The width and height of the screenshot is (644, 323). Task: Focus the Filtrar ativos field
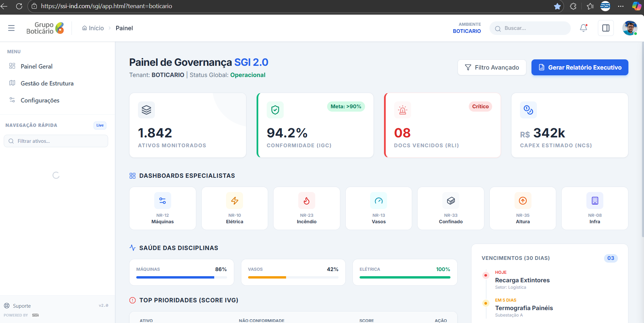56,141
